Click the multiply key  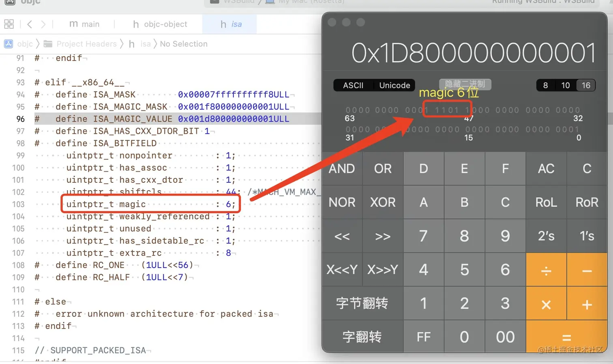point(546,303)
